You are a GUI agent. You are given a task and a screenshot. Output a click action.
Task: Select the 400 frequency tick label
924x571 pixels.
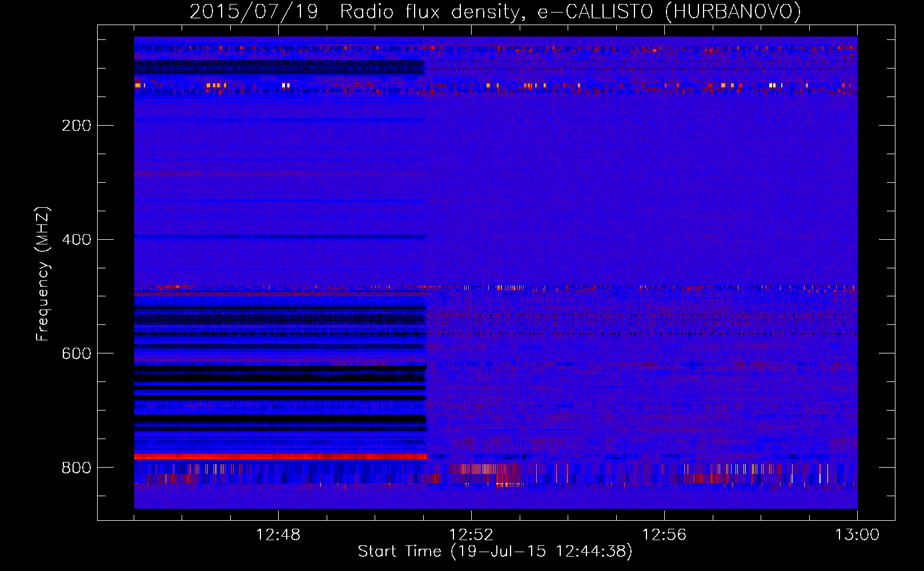tap(77, 240)
